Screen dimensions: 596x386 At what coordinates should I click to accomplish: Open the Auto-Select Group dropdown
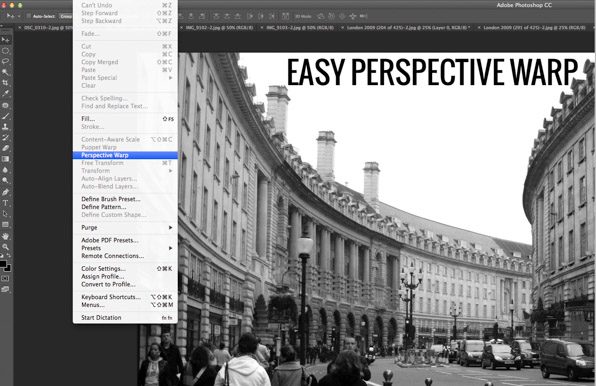(66, 16)
